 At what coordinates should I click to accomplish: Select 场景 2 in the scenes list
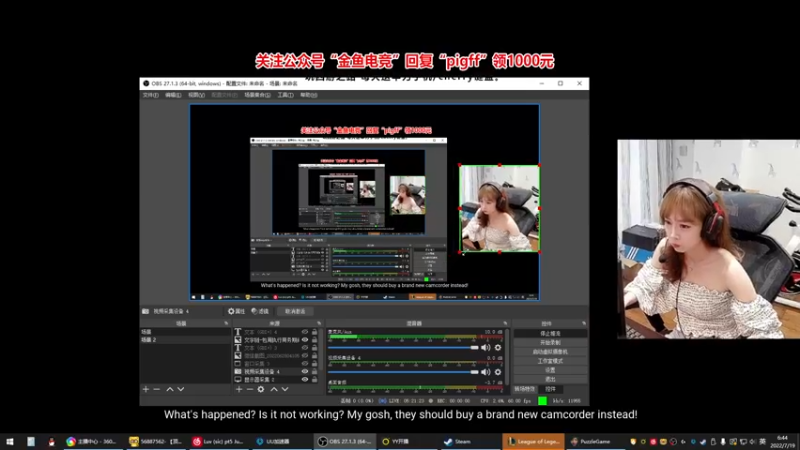pyautogui.click(x=185, y=339)
